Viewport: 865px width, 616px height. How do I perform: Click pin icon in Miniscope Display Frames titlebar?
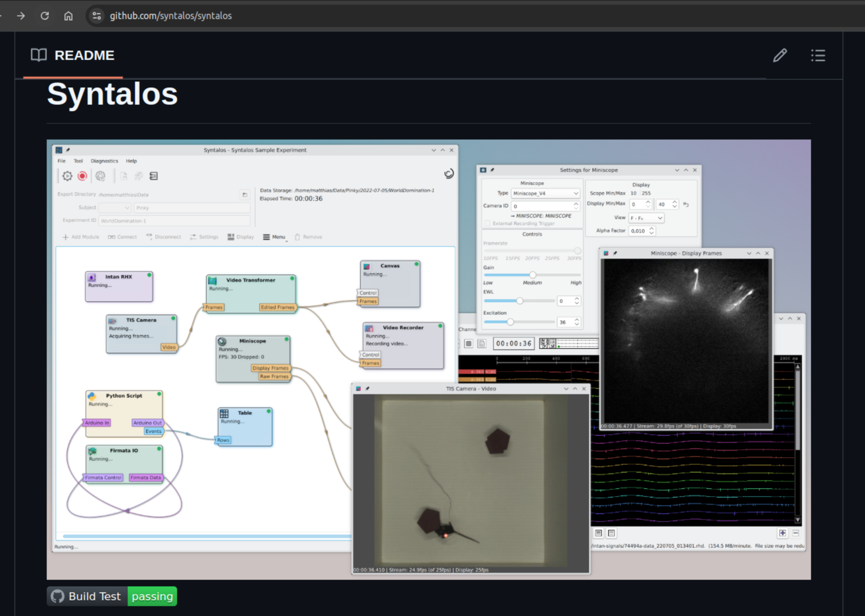pyautogui.click(x=615, y=253)
